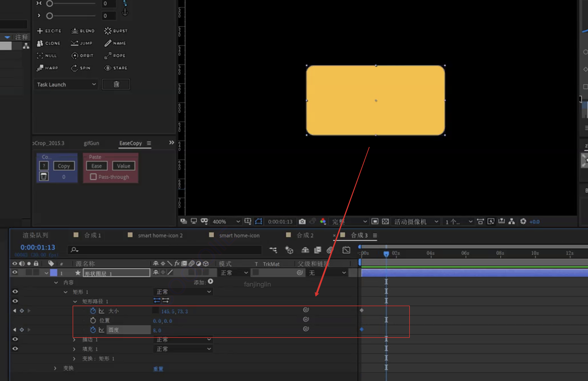Switch to smart home-icon 2 tab
The width and height of the screenshot is (588, 381).
(x=160, y=235)
